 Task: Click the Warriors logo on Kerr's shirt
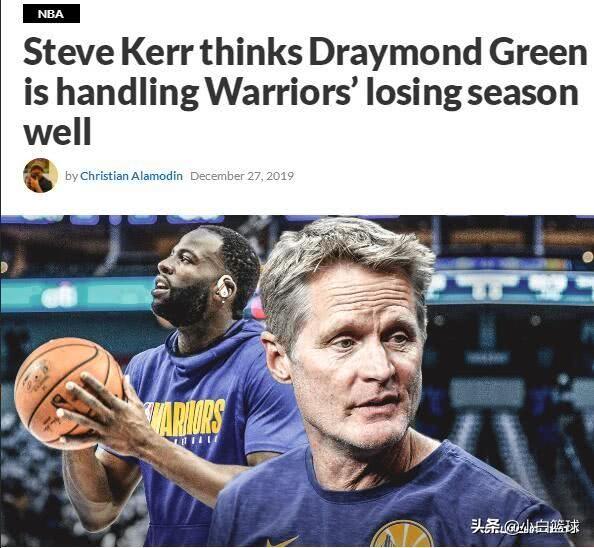[402, 534]
